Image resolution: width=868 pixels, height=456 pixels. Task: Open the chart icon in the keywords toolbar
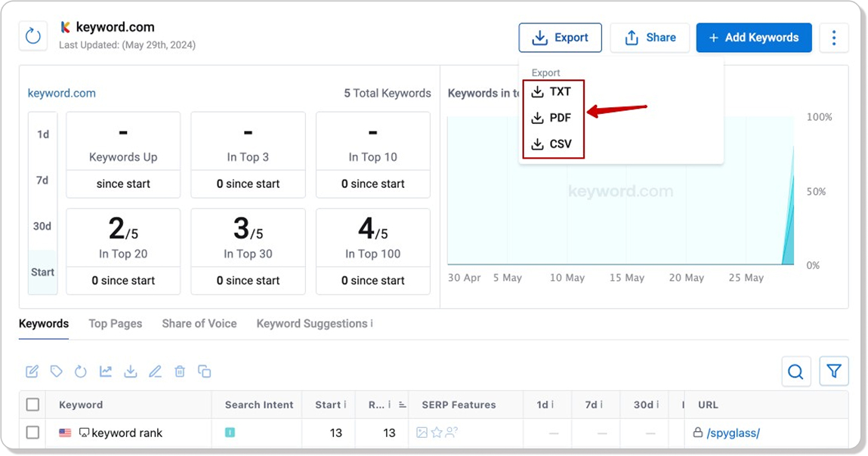[x=106, y=371]
